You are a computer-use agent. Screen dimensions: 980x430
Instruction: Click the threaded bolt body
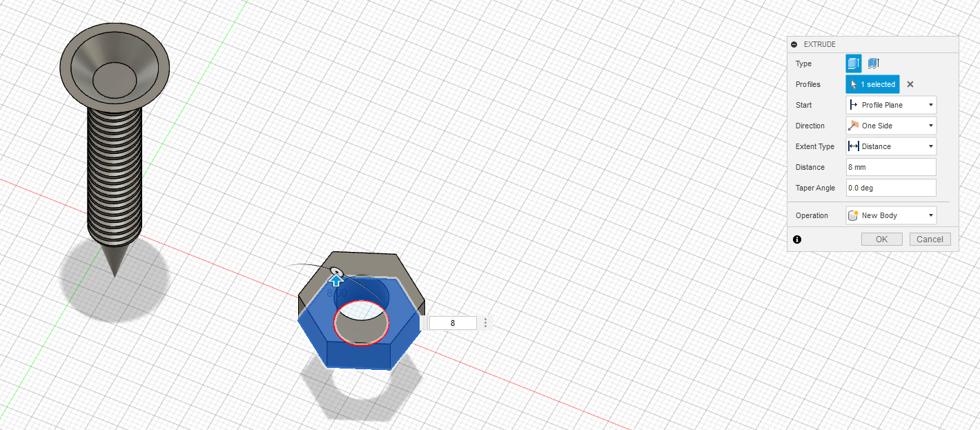pos(115,176)
